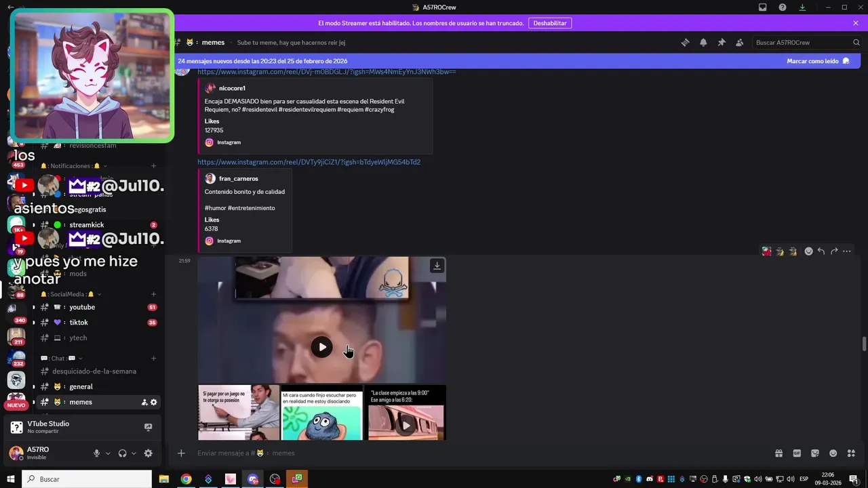Dismiss the streamer mode banner

pos(856,23)
